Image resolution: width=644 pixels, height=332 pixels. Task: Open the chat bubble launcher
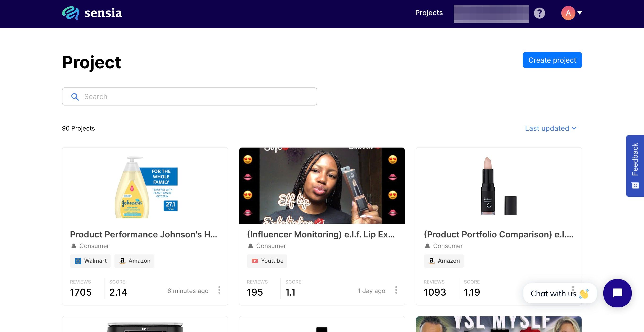[x=617, y=293]
